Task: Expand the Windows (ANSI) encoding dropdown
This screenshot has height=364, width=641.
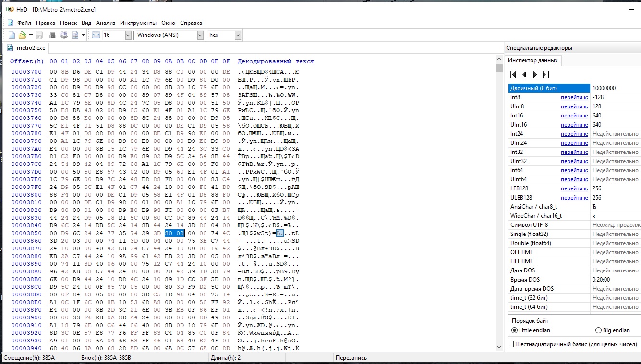Action: pyautogui.click(x=200, y=35)
